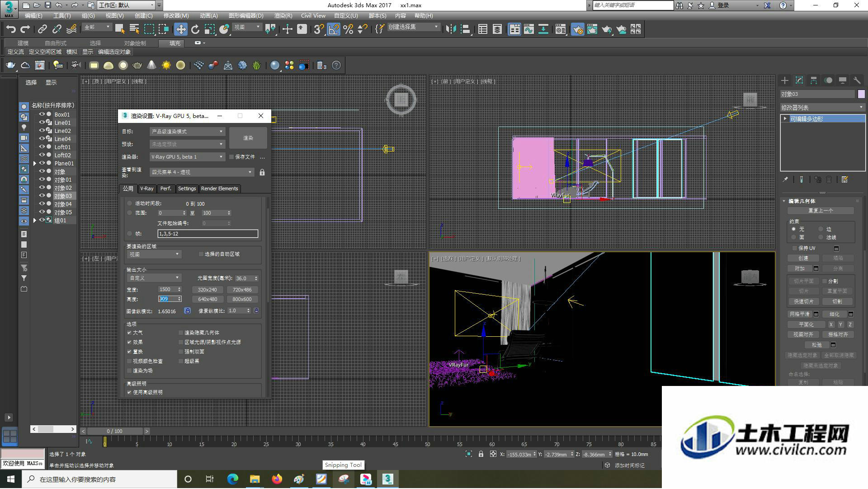Open the Utilities wrench panel icon

coord(857,80)
